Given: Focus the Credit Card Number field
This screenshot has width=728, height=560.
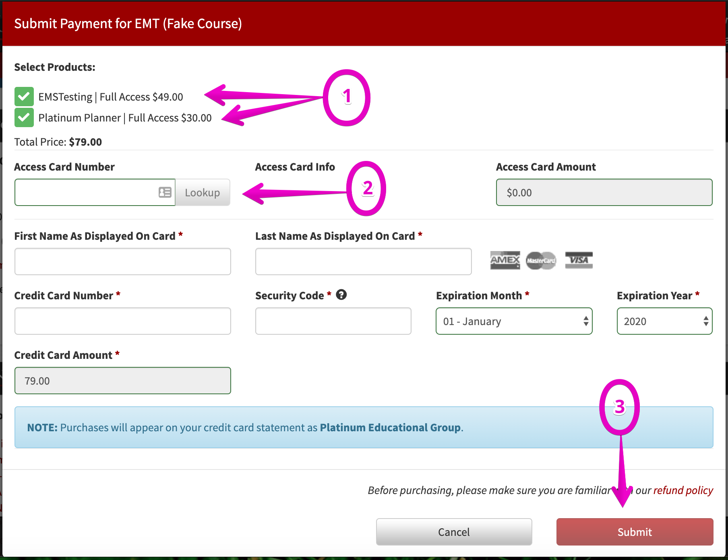Looking at the screenshot, I should click(122, 321).
